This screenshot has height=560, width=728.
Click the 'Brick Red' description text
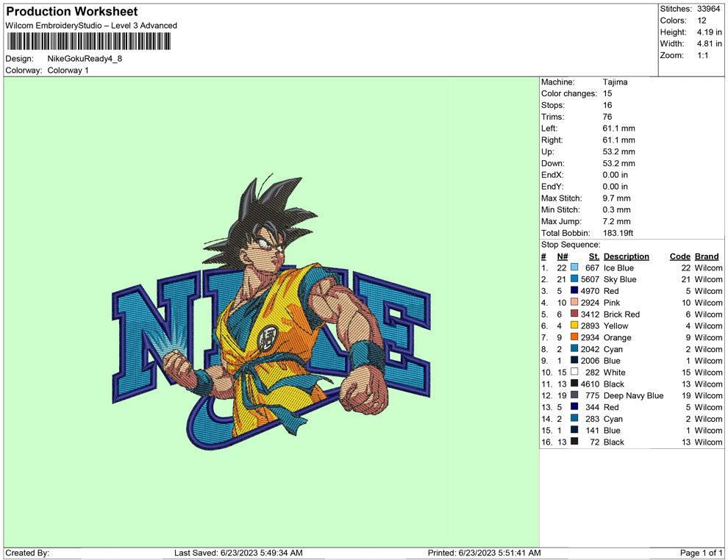(621, 314)
